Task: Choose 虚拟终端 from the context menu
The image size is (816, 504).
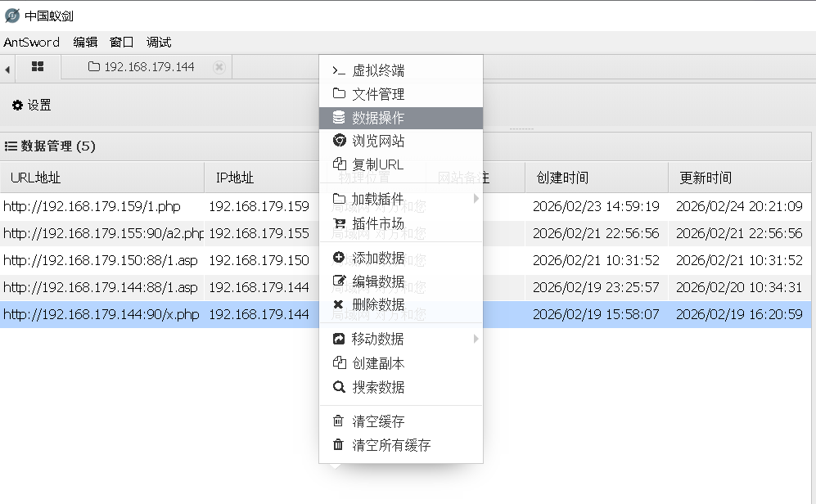Action: [x=401, y=70]
